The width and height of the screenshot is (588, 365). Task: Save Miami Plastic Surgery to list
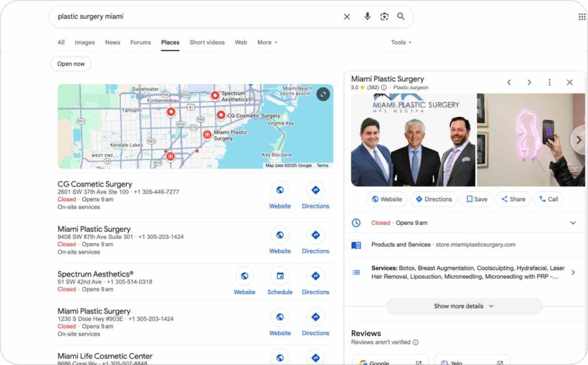pyautogui.click(x=476, y=199)
